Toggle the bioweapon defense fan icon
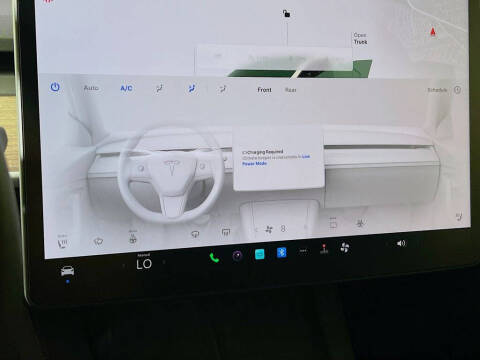480x360 pixels. click(360, 222)
